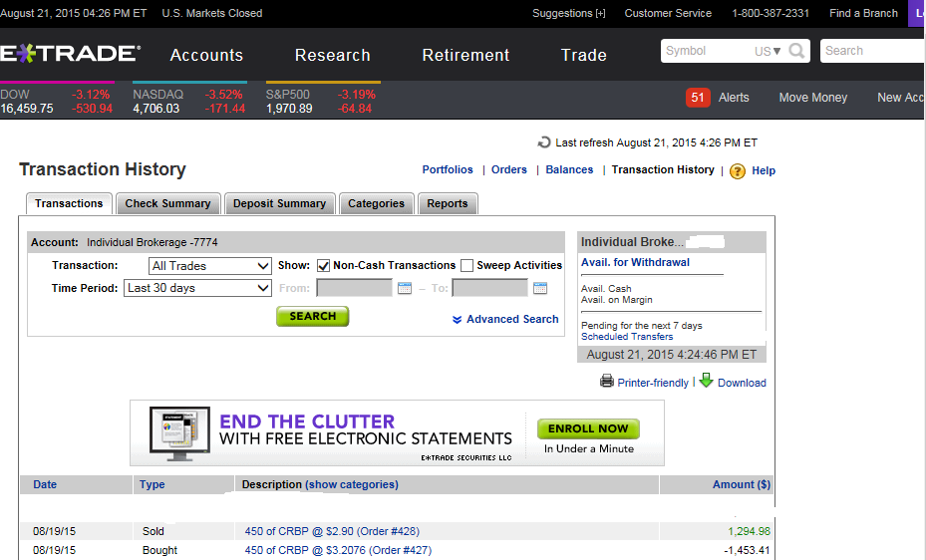Click the DOW index quote
Viewport: 926px width, 560px height.
click(x=56, y=101)
